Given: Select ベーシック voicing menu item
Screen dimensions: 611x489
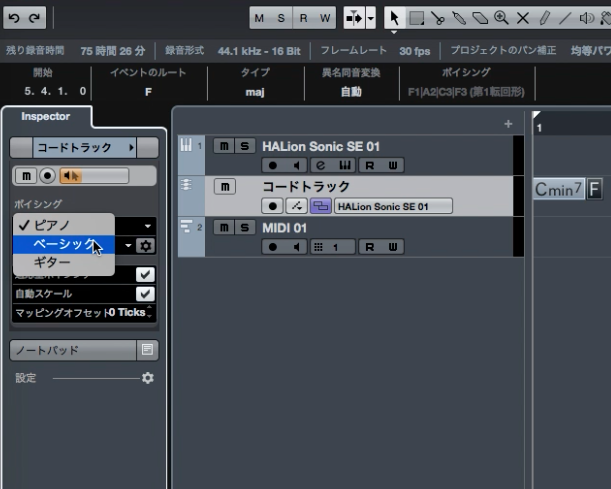Looking at the screenshot, I should point(64,244).
